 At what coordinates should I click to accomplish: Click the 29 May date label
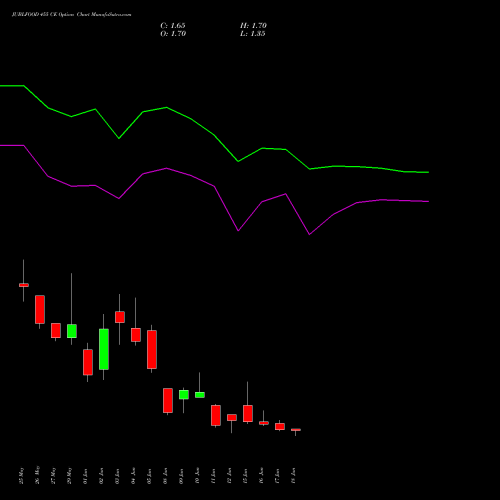click(70, 475)
